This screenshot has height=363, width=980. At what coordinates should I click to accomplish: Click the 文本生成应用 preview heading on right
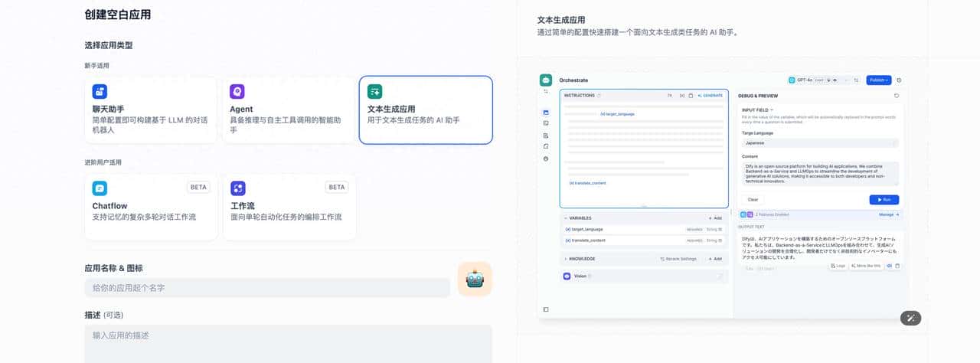tap(561, 20)
